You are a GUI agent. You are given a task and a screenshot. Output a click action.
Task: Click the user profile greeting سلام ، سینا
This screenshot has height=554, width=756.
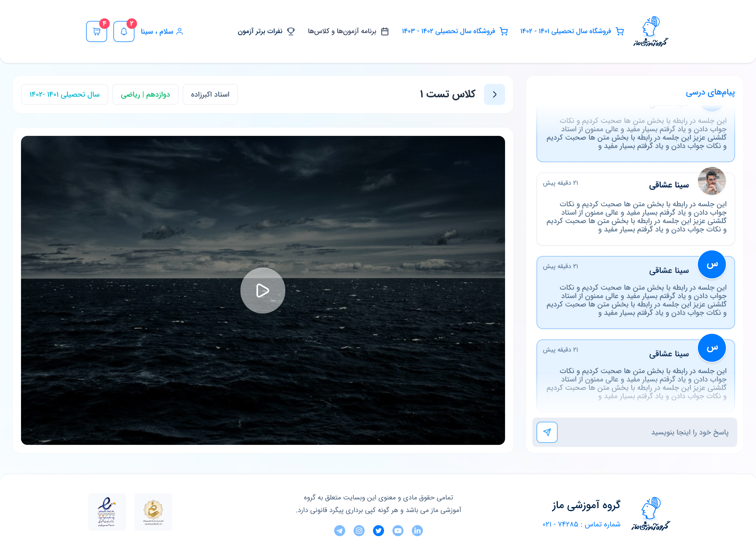pos(162,31)
